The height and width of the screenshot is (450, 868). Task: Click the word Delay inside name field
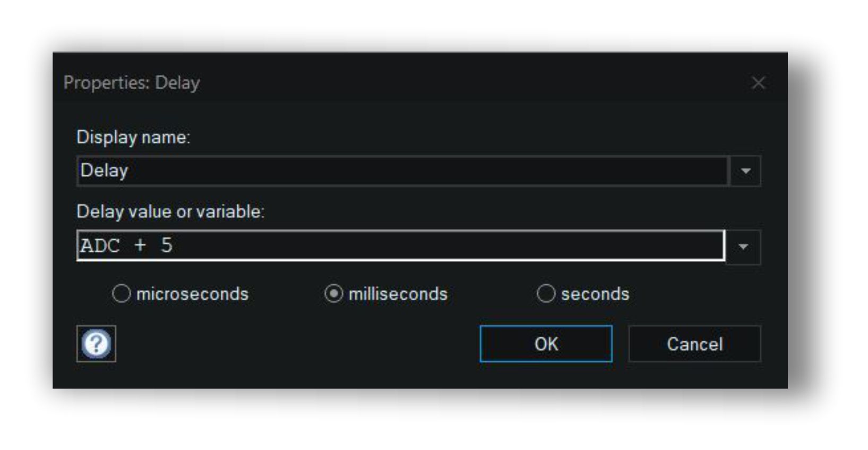[x=104, y=171]
